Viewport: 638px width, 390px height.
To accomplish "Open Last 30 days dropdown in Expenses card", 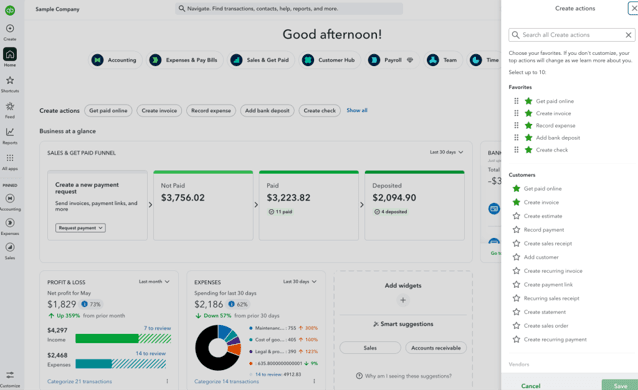I will 300,282.
